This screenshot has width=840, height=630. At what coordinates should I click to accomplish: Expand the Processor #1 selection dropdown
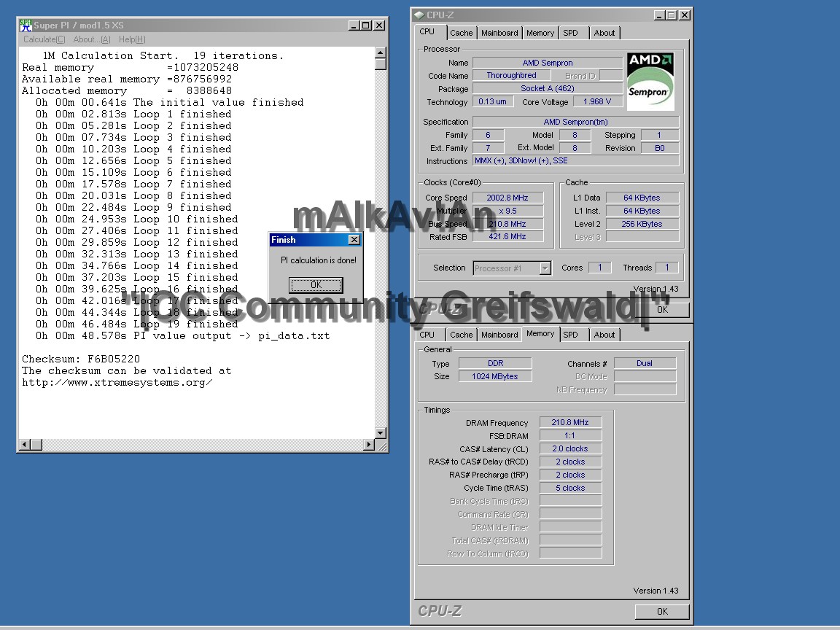[x=545, y=268]
